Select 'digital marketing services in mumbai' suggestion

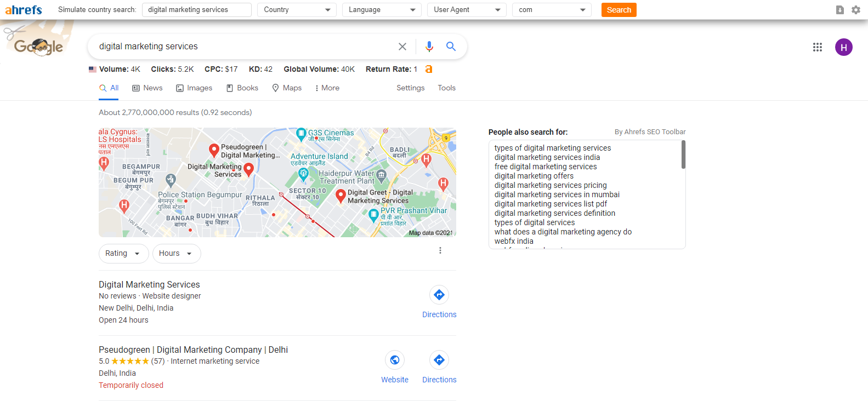[x=557, y=194]
